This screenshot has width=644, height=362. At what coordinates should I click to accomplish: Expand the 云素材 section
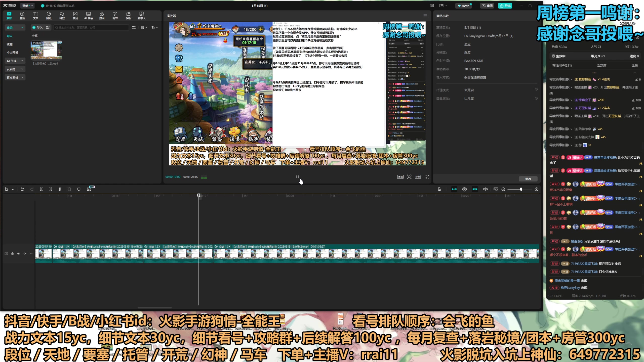click(x=15, y=69)
